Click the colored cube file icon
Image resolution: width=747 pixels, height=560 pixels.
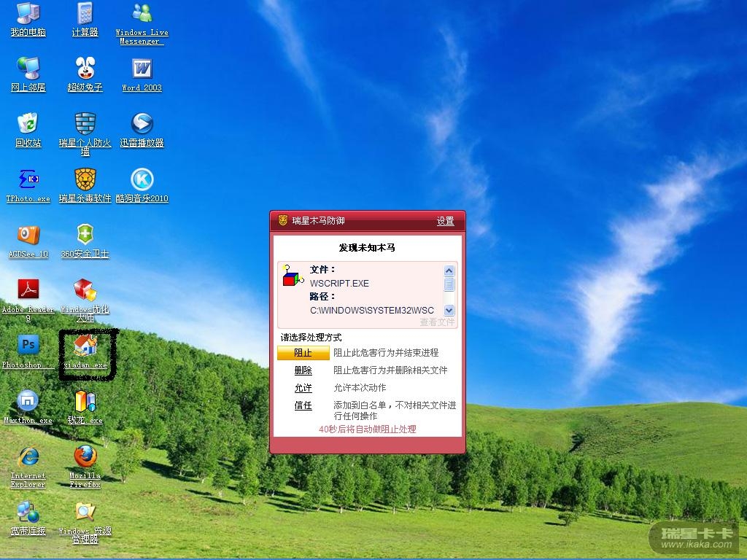click(x=293, y=276)
